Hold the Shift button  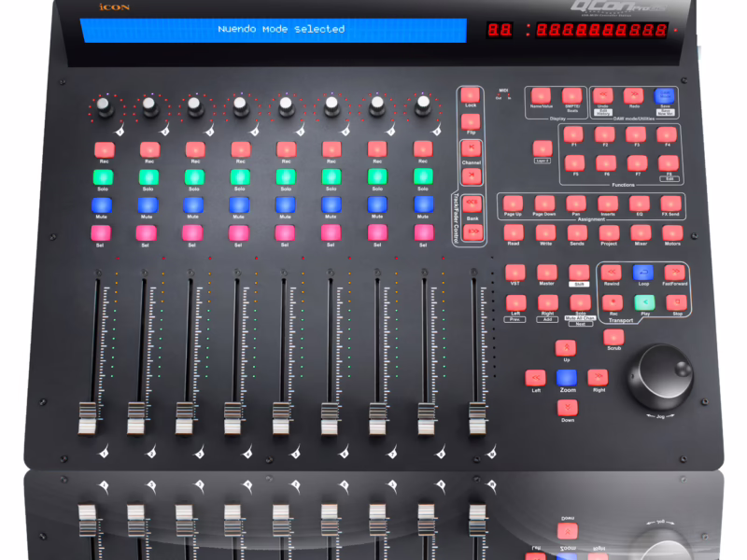579,273
